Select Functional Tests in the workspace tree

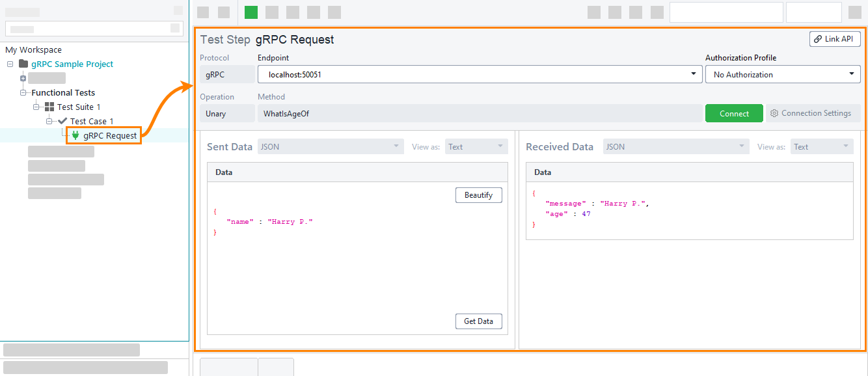pyautogui.click(x=63, y=92)
